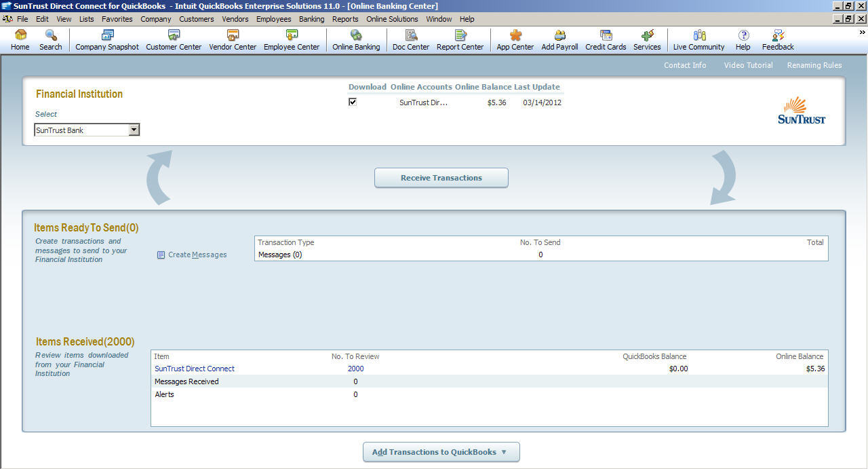Open the Vendor Center
The width and height of the screenshot is (868, 469).
(x=233, y=40)
